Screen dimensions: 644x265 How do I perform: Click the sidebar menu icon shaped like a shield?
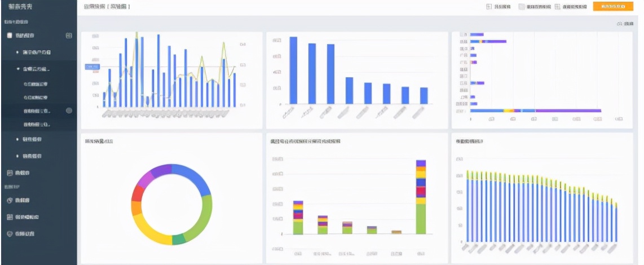[x=10, y=233]
